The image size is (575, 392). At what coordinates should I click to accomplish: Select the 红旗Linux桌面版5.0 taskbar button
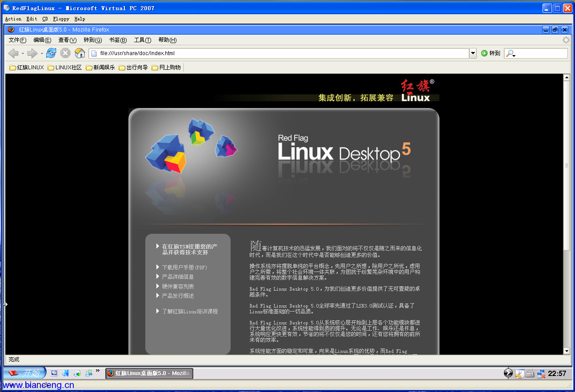tap(149, 373)
